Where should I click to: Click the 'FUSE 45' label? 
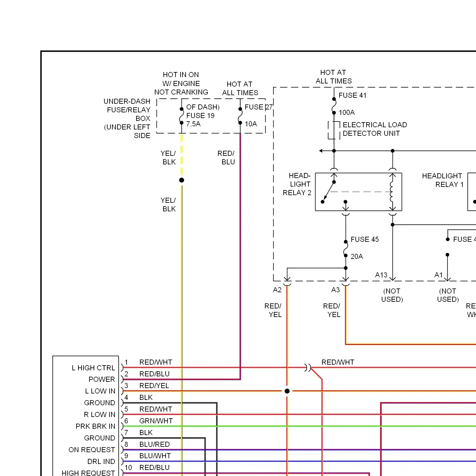[x=365, y=239]
